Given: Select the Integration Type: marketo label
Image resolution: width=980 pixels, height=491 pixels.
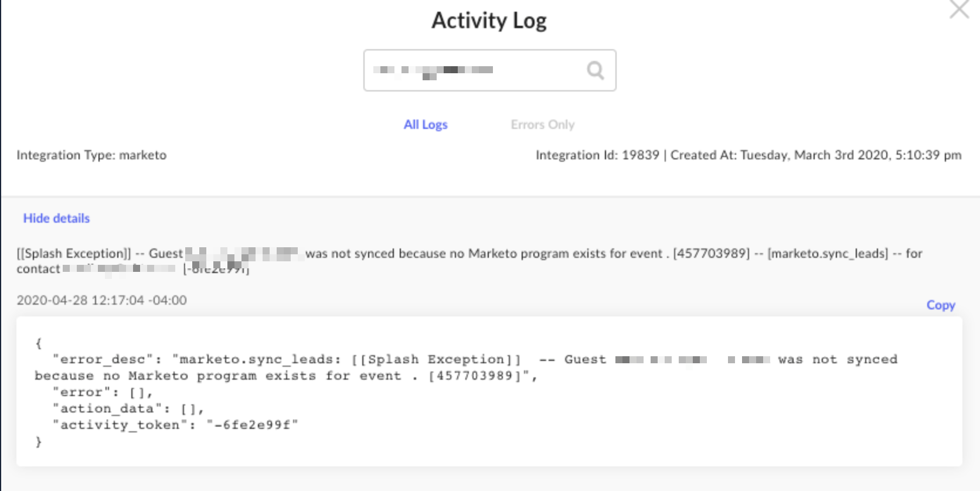Looking at the screenshot, I should 91,155.
